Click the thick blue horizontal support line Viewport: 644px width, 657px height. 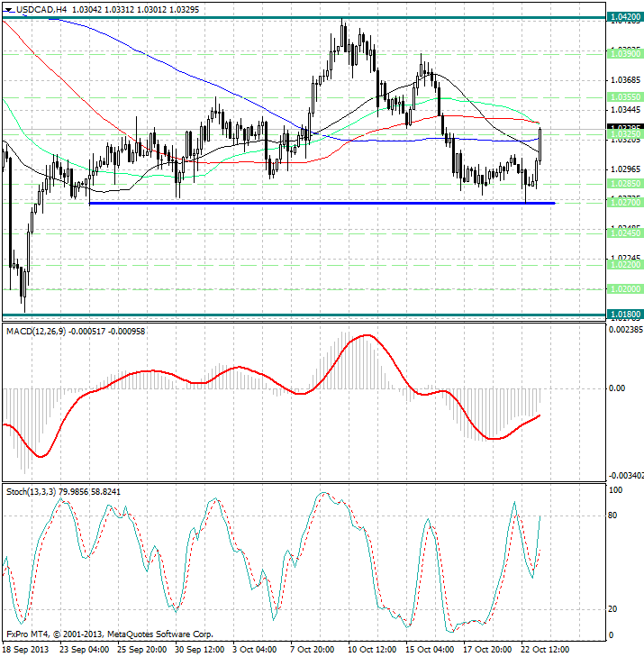[322, 203]
